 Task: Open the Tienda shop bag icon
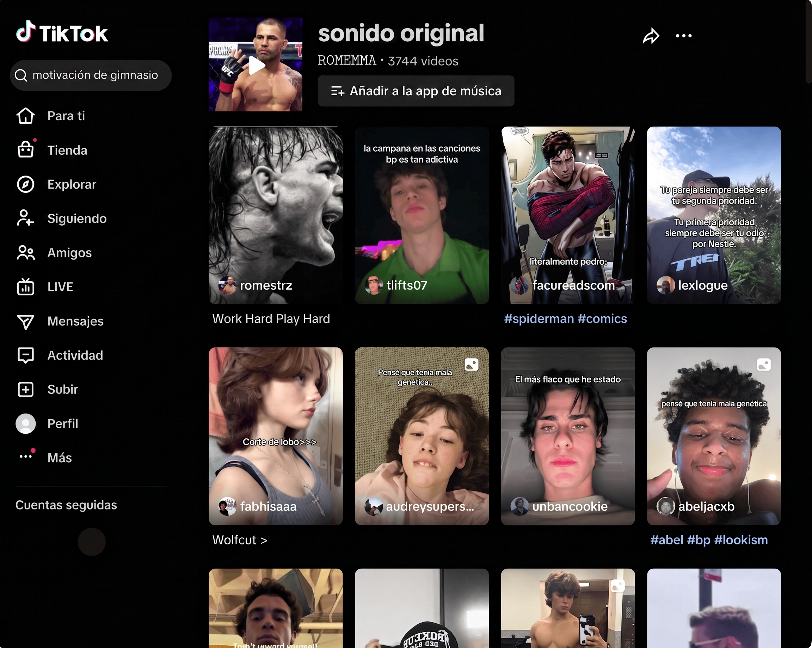click(x=26, y=149)
